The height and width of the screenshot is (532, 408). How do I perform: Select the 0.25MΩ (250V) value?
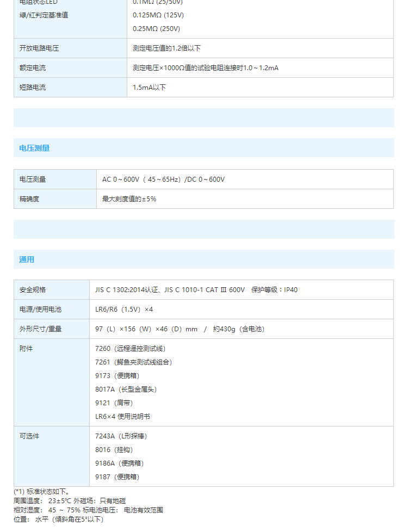[156, 28]
